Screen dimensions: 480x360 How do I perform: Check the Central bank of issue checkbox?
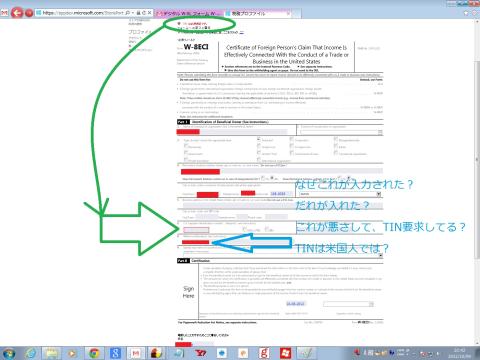(292, 153)
